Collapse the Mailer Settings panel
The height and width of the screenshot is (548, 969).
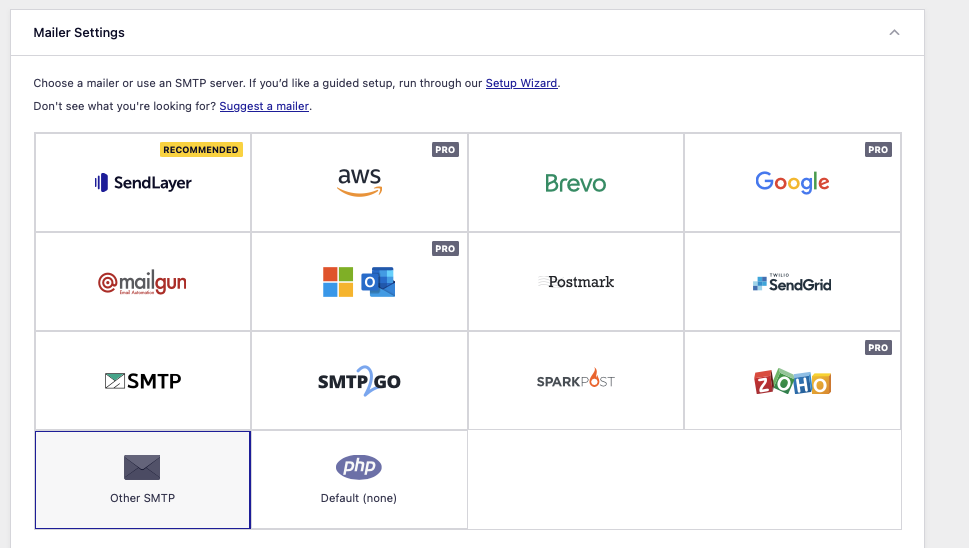point(894,33)
